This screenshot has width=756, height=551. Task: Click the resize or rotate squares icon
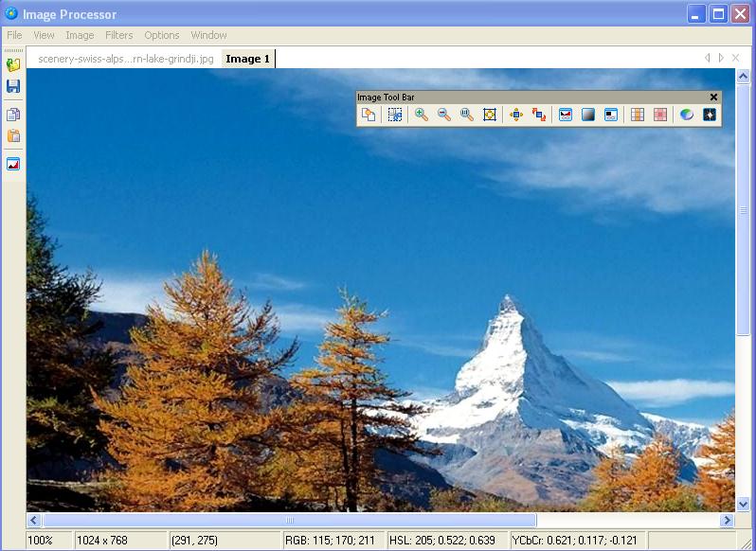tap(539, 115)
